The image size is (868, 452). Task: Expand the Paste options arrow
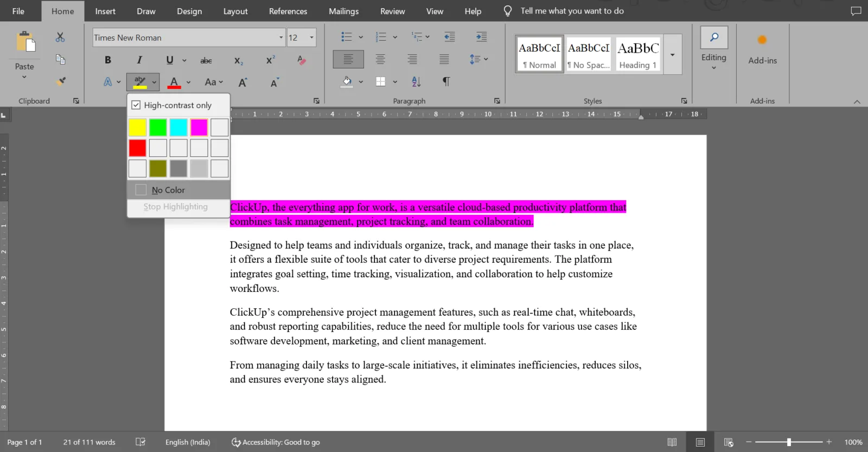tap(24, 77)
